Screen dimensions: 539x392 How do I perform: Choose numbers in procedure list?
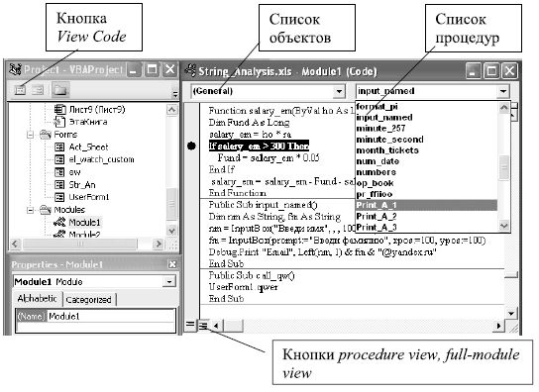click(x=377, y=172)
